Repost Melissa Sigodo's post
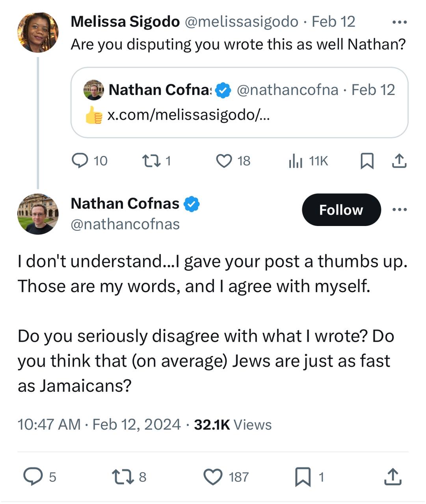 (149, 161)
